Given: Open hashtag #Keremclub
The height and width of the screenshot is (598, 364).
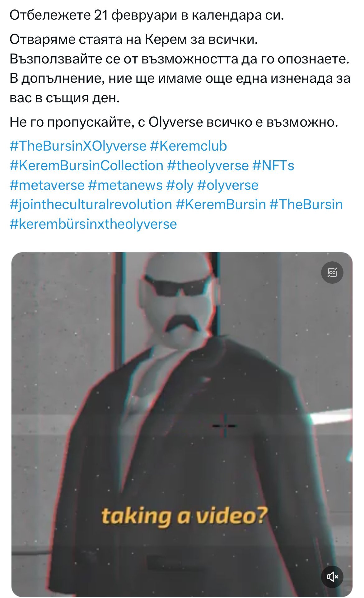Looking at the screenshot, I should pyautogui.click(x=189, y=146).
